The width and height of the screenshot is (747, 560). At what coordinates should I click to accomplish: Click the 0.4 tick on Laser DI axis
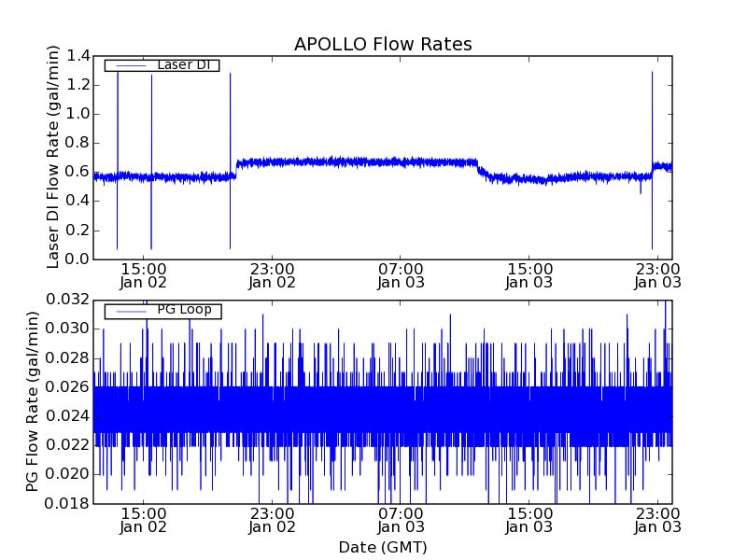(78, 202)
